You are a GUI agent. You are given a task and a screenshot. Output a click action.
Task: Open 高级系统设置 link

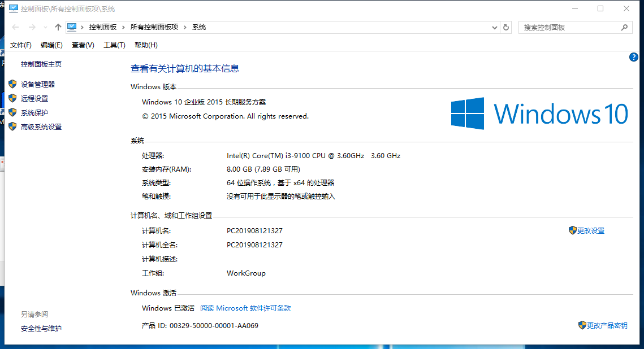(x=41, y=127)
